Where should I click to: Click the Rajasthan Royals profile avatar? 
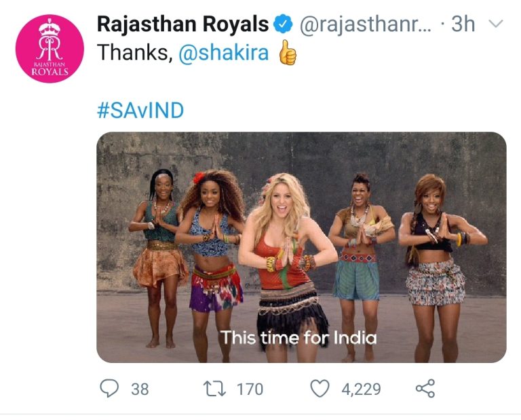tap(50, 48)
